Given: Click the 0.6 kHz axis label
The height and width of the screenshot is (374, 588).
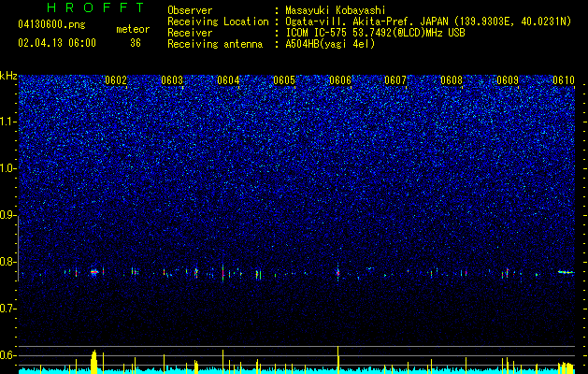Looking at the screenshot, I should (8, 355).
